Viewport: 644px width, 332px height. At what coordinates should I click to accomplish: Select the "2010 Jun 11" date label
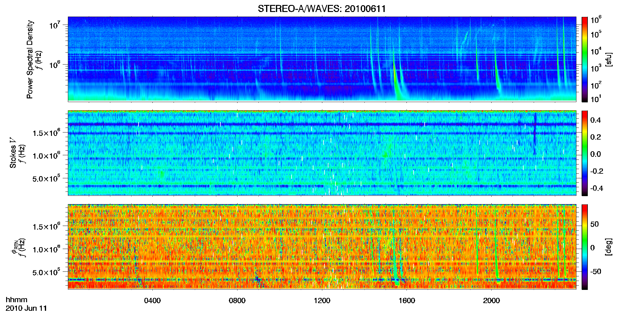click(26, 308)
